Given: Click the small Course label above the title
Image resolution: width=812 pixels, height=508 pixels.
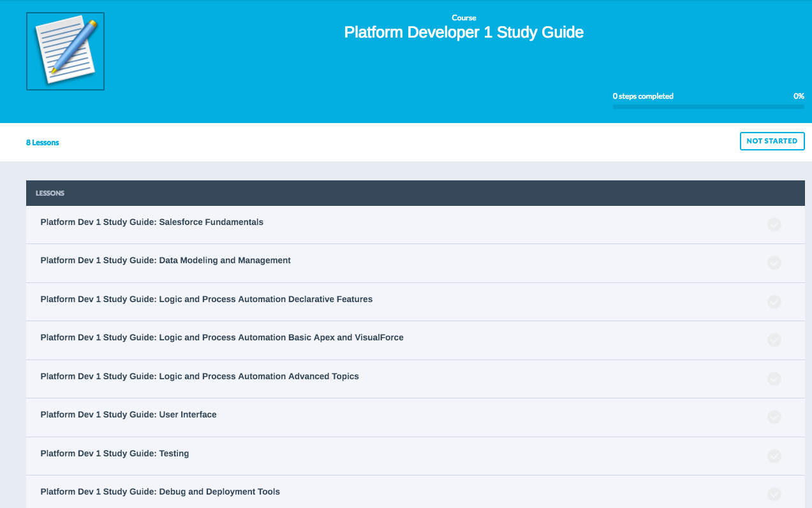Looking at the screenshot, I should point(464,18).
